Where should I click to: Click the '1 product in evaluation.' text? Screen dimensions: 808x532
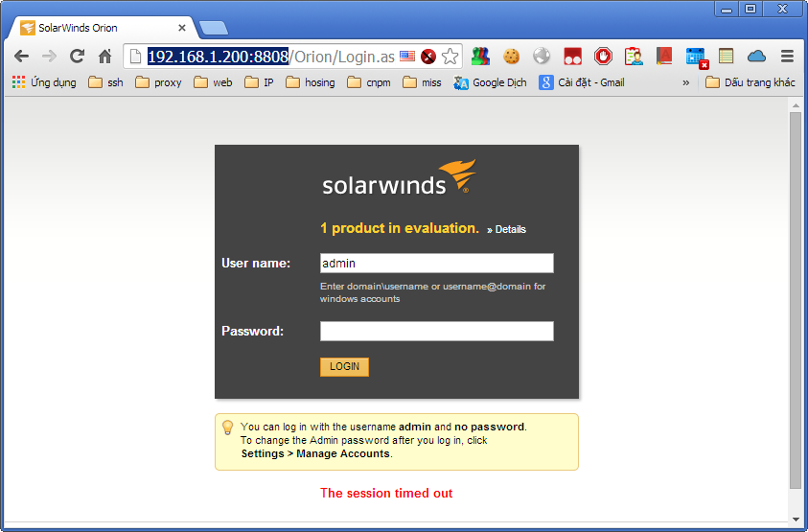400,228
